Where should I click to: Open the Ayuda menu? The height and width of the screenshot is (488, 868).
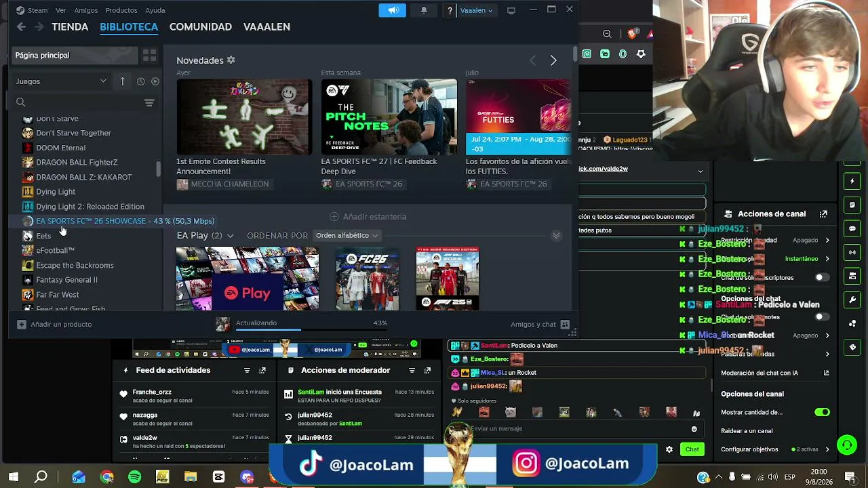click(155, 10)
